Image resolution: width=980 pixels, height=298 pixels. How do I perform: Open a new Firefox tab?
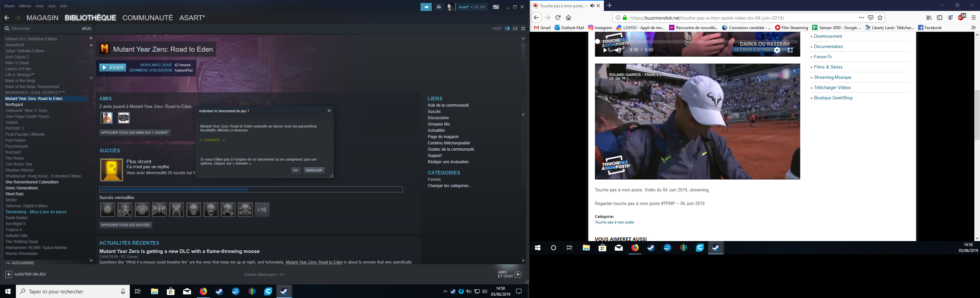pos(610,5)
